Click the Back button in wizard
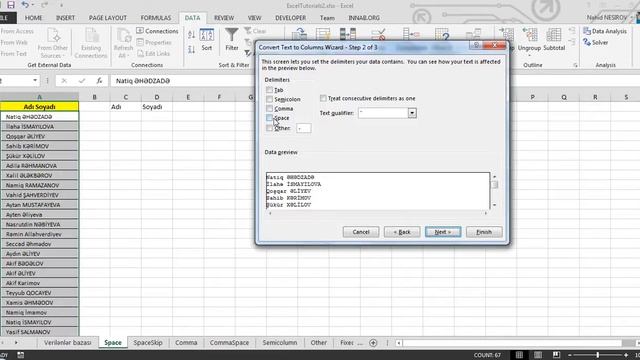The height and width of the screenshot is (360, 640). click(402, 232)
